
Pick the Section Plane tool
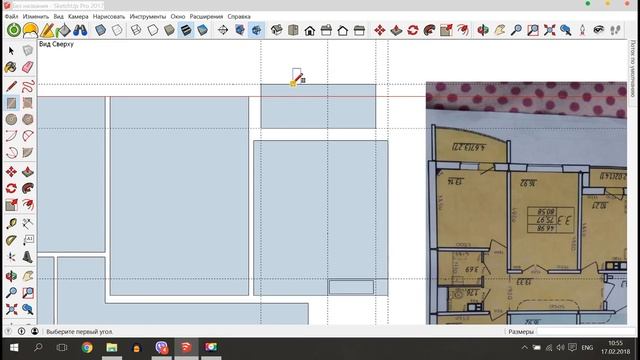pyautogui.click(x=223, y=30)
